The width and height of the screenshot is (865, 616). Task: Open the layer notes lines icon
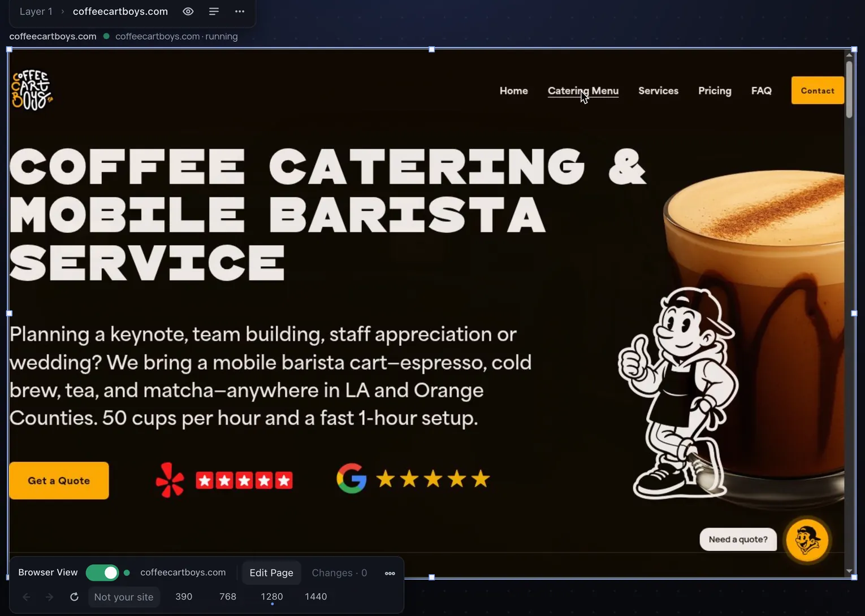214,11
